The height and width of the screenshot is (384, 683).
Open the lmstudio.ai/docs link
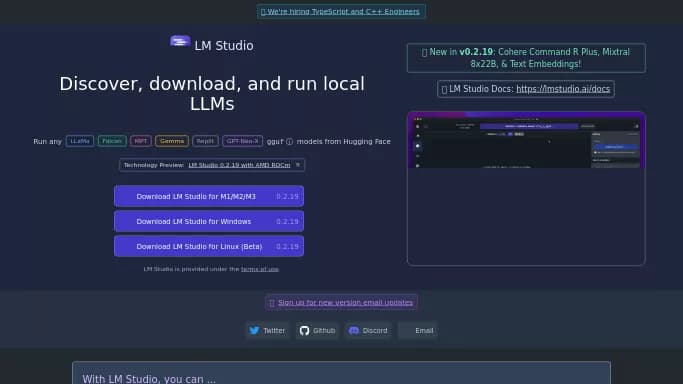(x=563, y=89)
